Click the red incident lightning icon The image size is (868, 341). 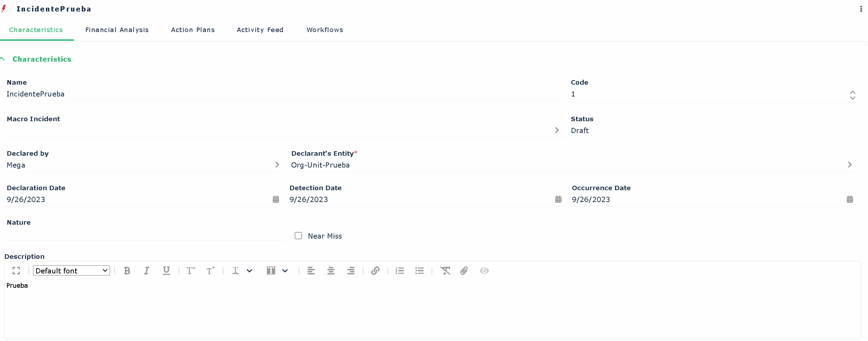(x=4, y=9)
